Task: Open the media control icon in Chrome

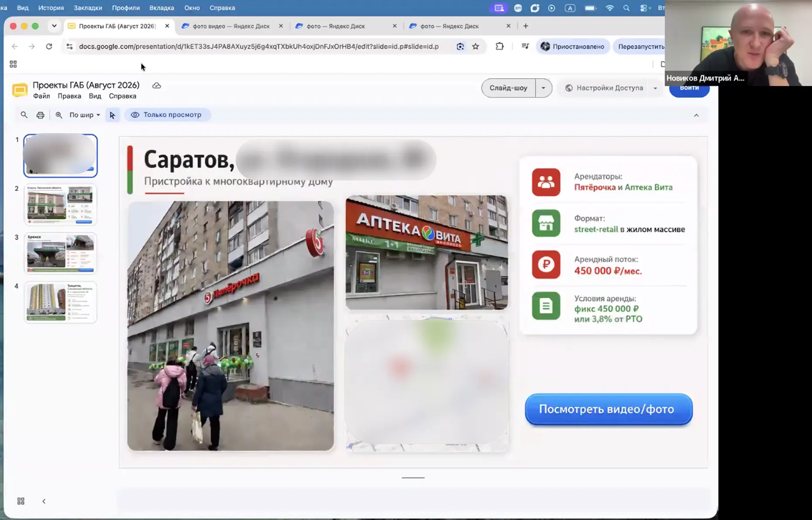Action: click(525, 46)
